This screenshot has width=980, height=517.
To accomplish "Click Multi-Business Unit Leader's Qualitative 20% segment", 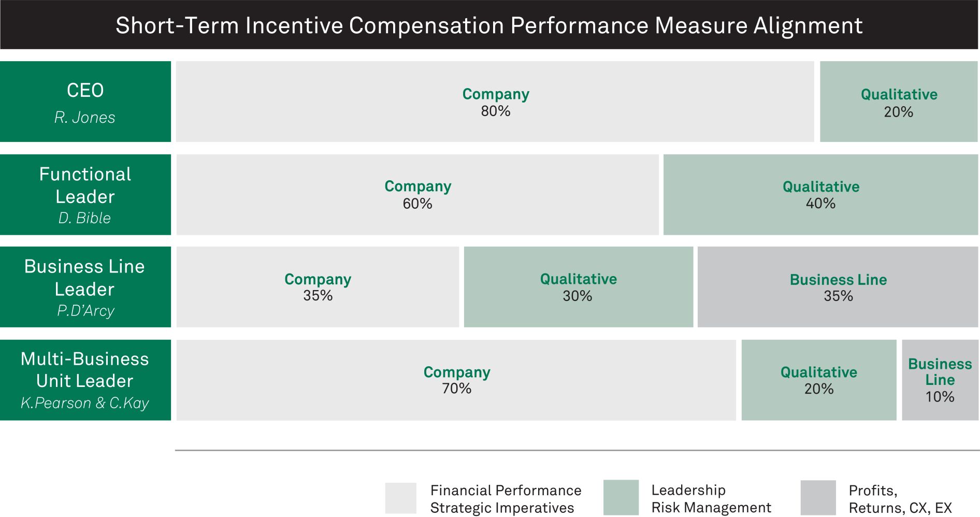I will (x=818, y=380).
